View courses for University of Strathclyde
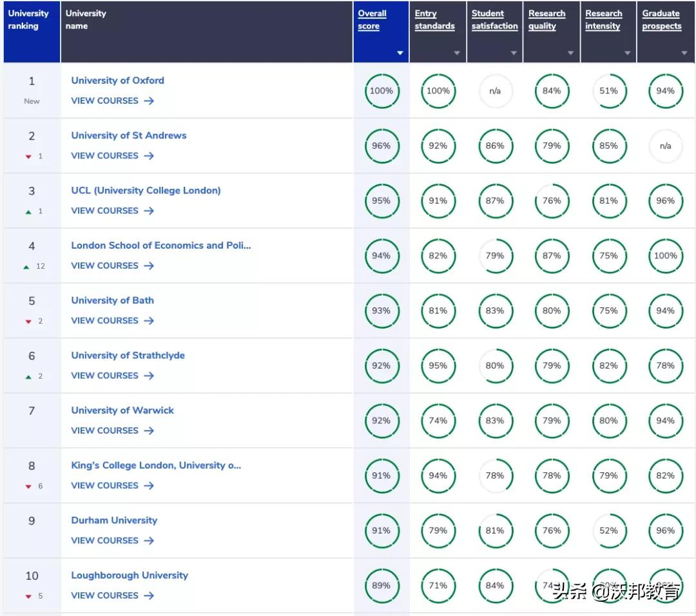 click(112, 376)
